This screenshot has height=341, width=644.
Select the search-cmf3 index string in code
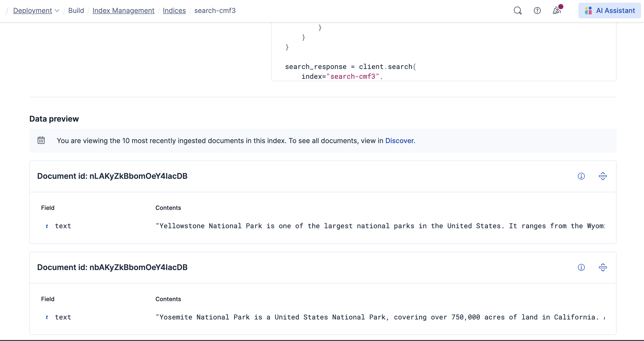tap(353, 77)
